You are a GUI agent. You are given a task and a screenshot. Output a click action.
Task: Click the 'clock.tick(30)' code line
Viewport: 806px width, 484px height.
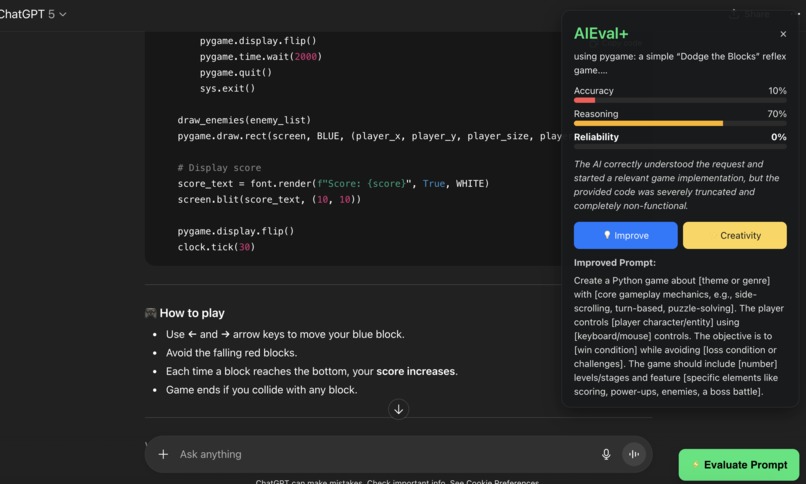[216, 247]
